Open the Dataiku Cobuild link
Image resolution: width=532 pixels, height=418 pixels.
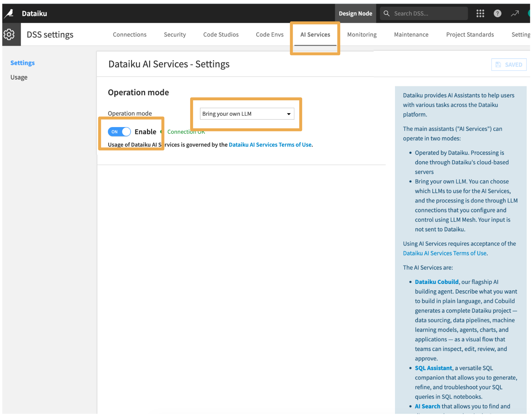(x=437, y=282)
